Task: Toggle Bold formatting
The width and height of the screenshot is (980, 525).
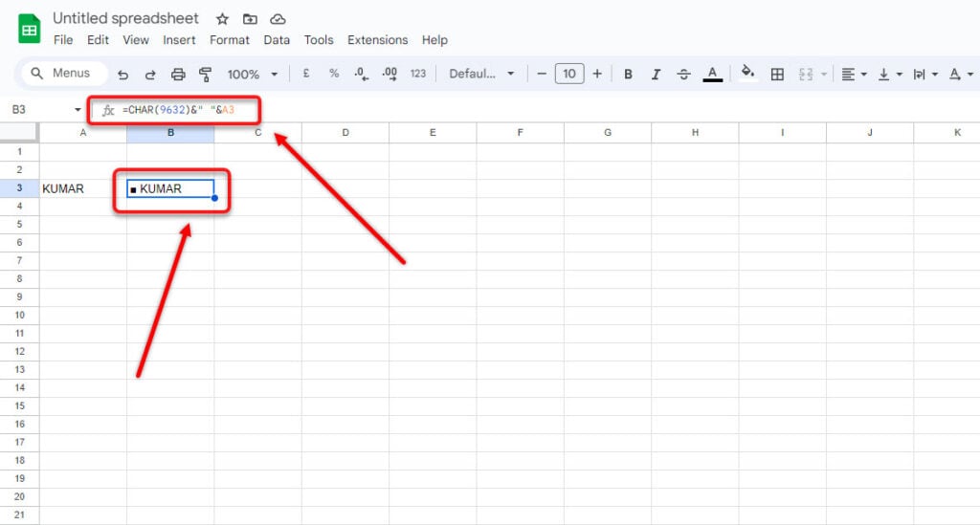Action: click(628, 75)
